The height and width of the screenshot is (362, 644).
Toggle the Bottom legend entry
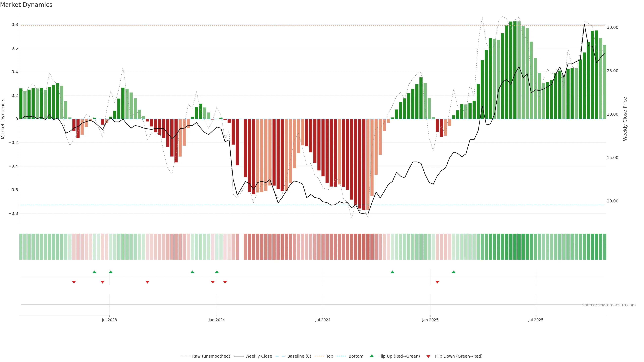point(356,356)
